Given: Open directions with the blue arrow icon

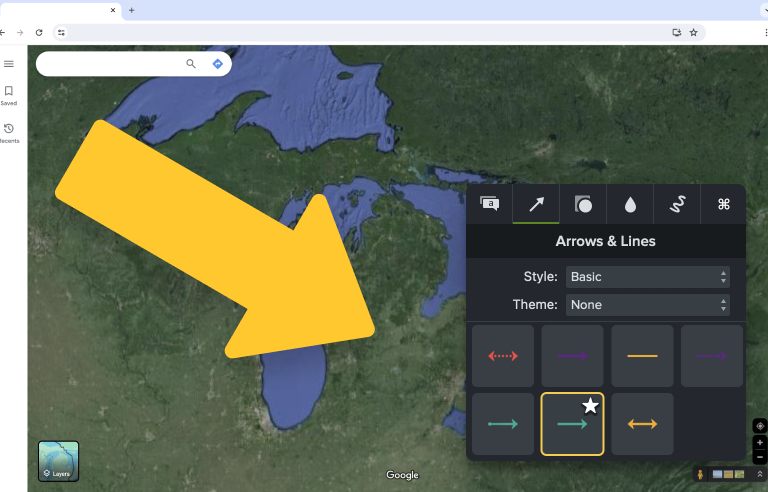Looking at the screenshot, I should click(x=217, y=64).
